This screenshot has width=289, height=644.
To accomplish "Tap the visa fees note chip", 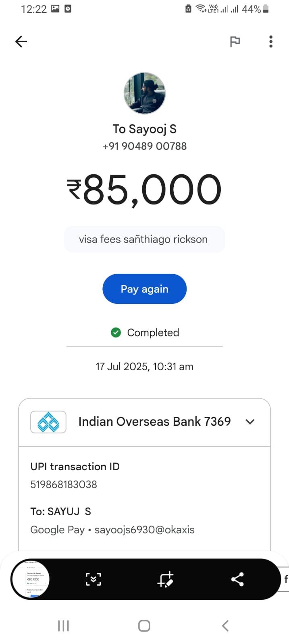I will pyautogui.click(x=144, y=239).
